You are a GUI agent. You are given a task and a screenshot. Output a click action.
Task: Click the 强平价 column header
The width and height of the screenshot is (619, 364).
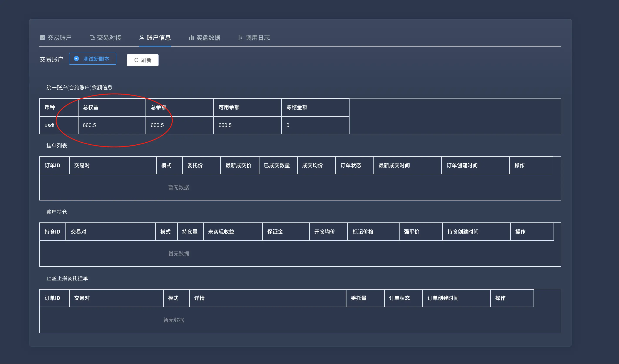point(412,232)
